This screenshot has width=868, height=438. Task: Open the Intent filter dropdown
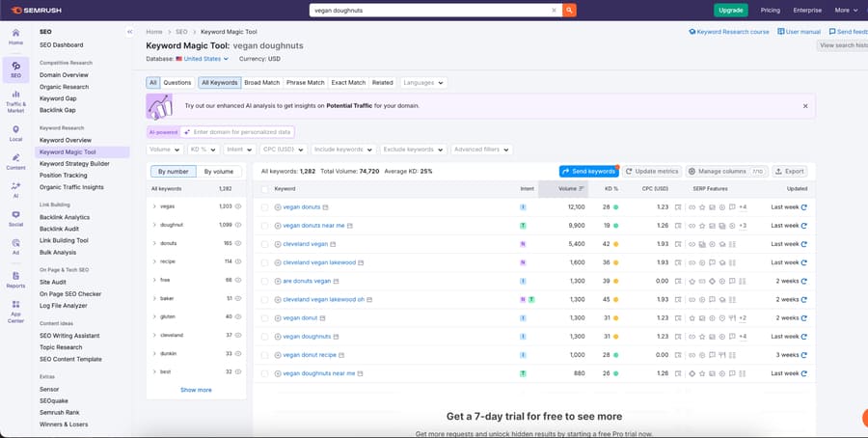point(240,150)
